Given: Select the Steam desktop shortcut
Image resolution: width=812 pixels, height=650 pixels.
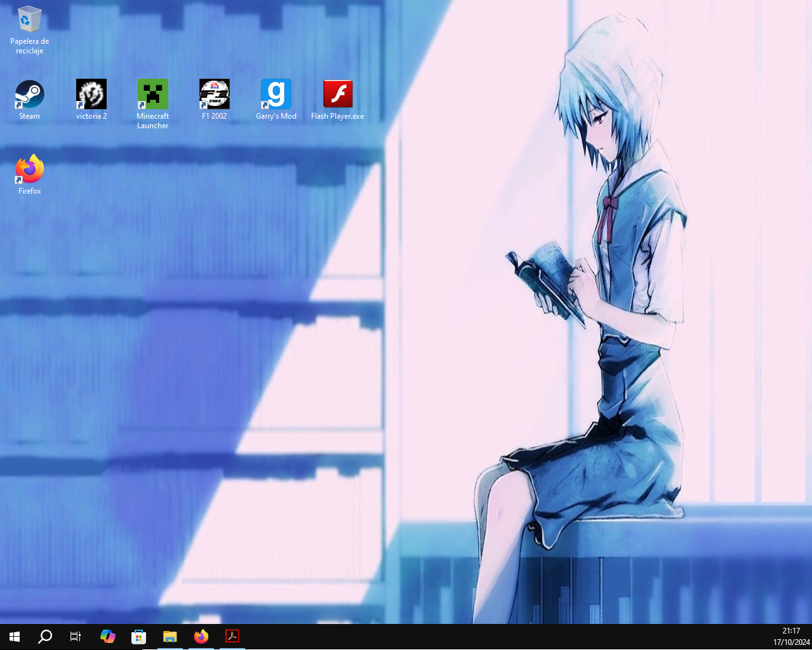Looking at the screenshot, I should tap(29, 100).
